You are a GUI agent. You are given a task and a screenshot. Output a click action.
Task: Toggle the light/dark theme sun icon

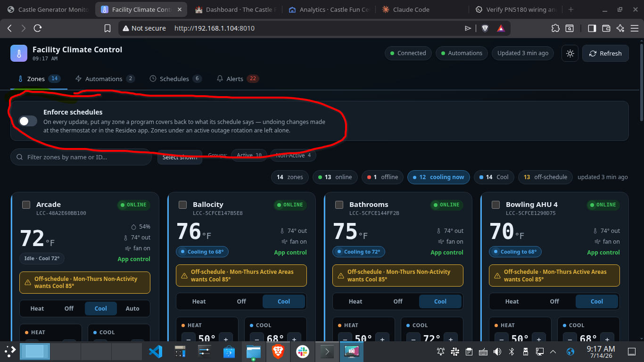coord(570,53)
